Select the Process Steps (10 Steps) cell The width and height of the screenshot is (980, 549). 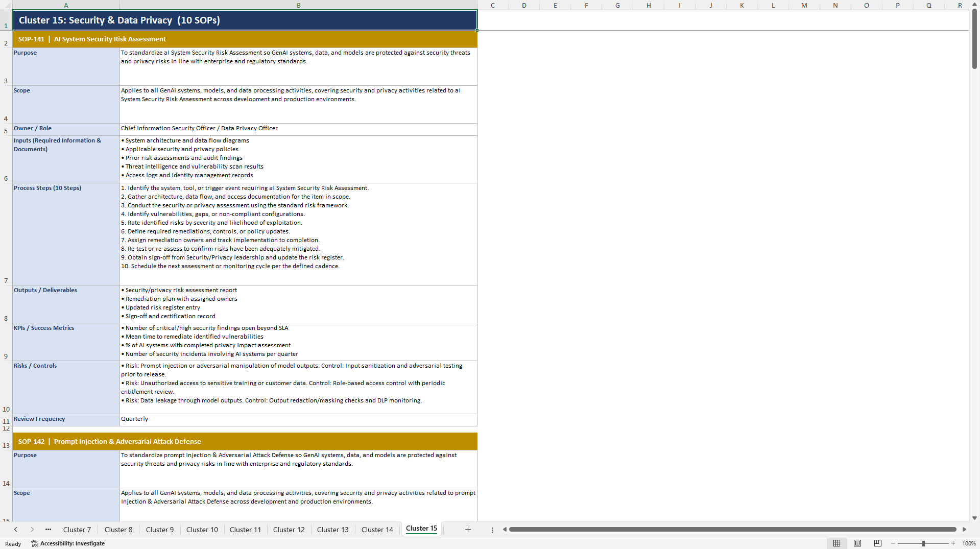coord(66,234)
